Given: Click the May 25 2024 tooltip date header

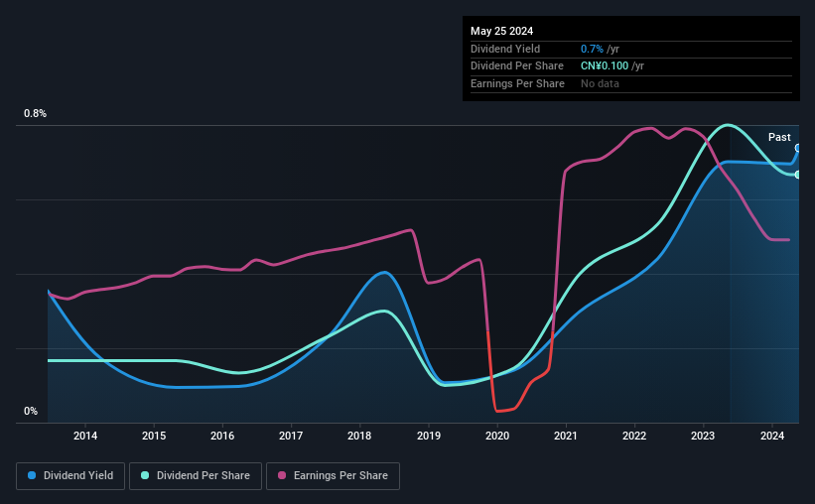Looking at the screenshot, I should pyautogui.click(x=501, y=31).
